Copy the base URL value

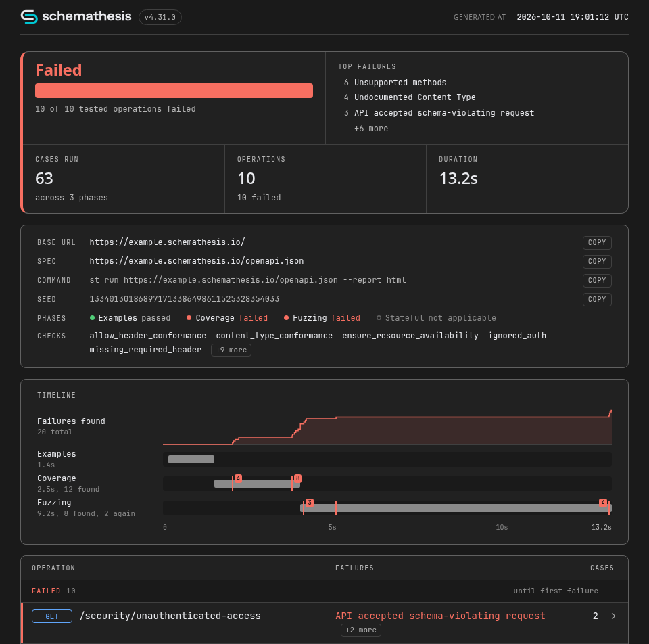[596, 242]
